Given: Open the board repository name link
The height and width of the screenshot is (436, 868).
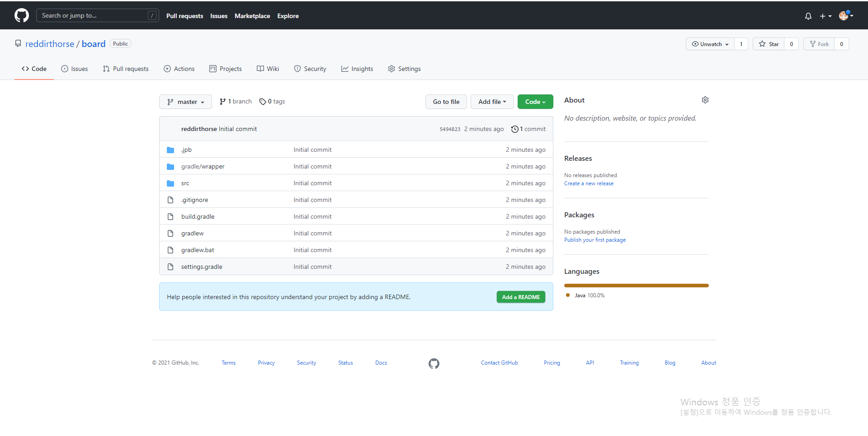Looking at the screenshot, I should tap(94, 44).
